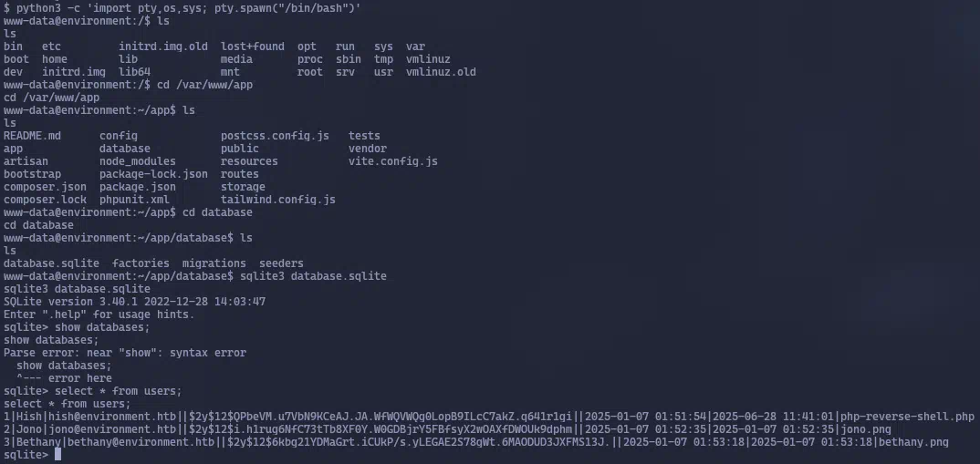Click the python3 pty.spawn command line
The width and height of the screenshot is (980, 464).
[182, 8]
